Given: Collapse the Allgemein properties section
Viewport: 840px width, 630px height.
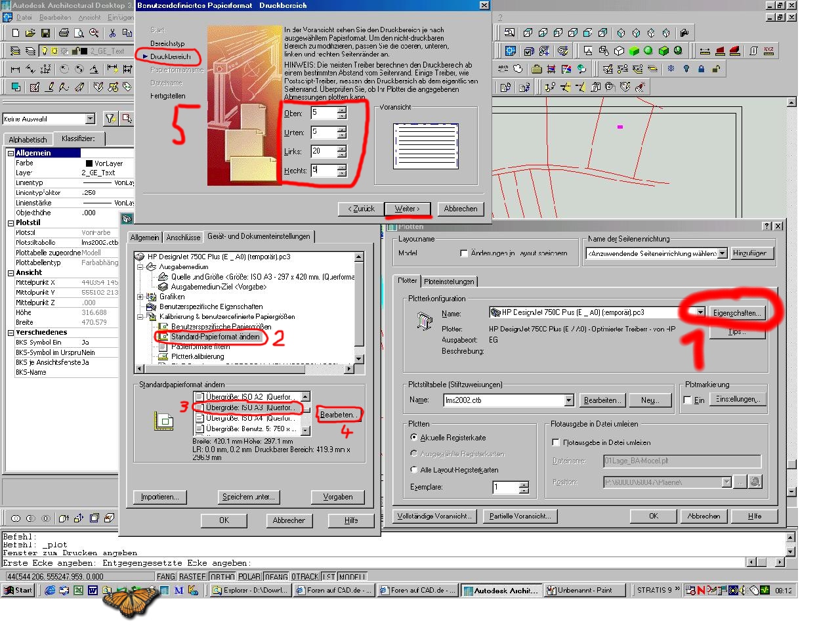Looking at the screenshot, I should click(x=10, y=153).
